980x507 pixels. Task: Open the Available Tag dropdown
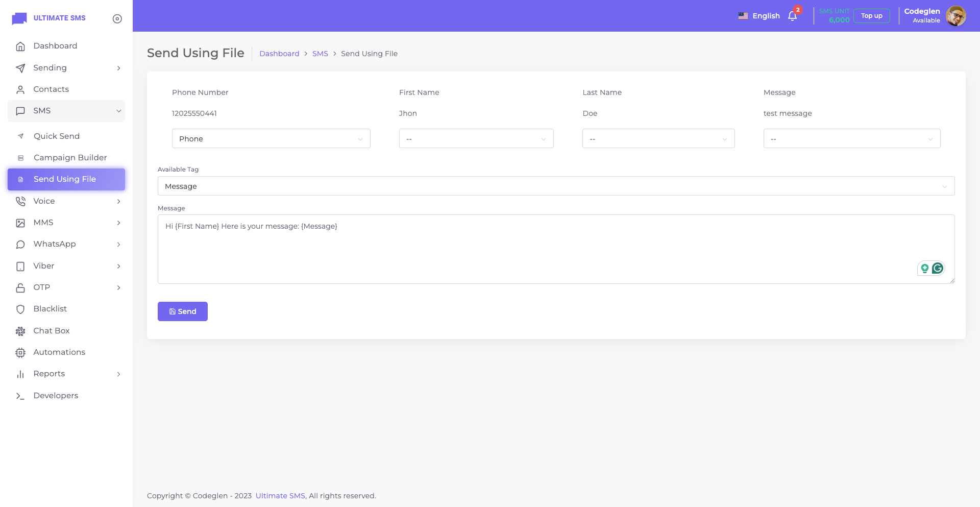click(x=556, y=186)
